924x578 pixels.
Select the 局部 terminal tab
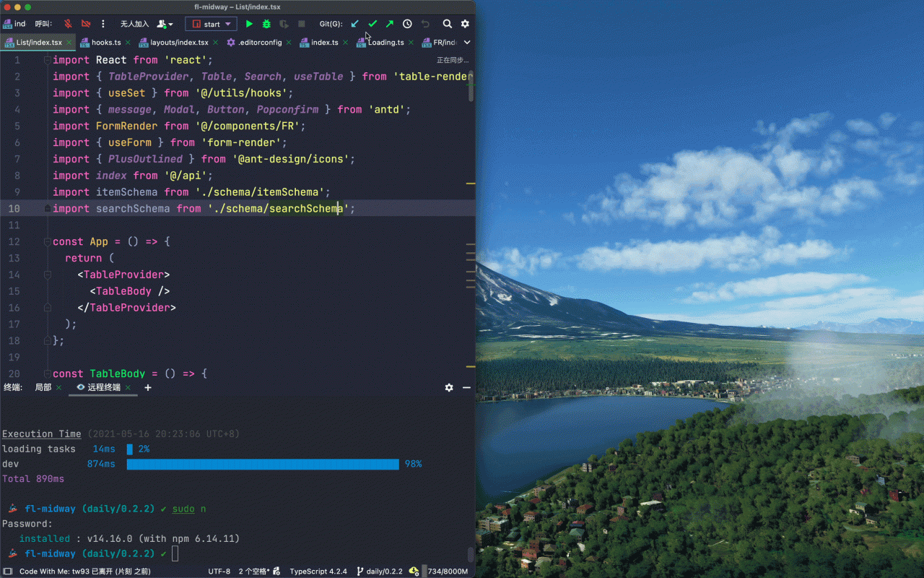[x=43, y=387]
